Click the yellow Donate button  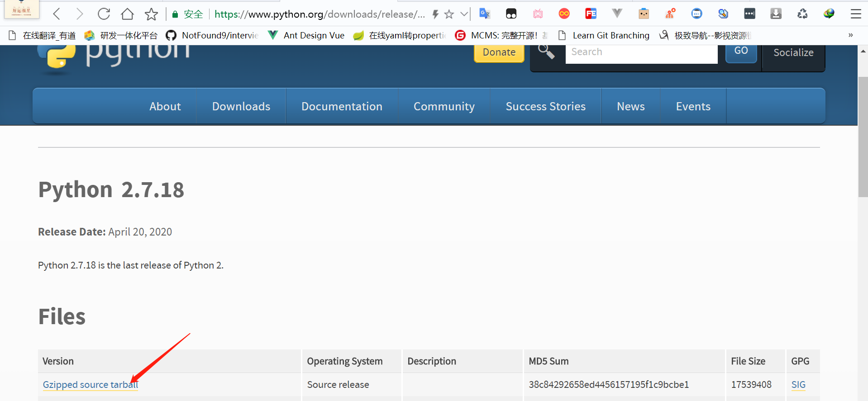(x=499, y=52)
